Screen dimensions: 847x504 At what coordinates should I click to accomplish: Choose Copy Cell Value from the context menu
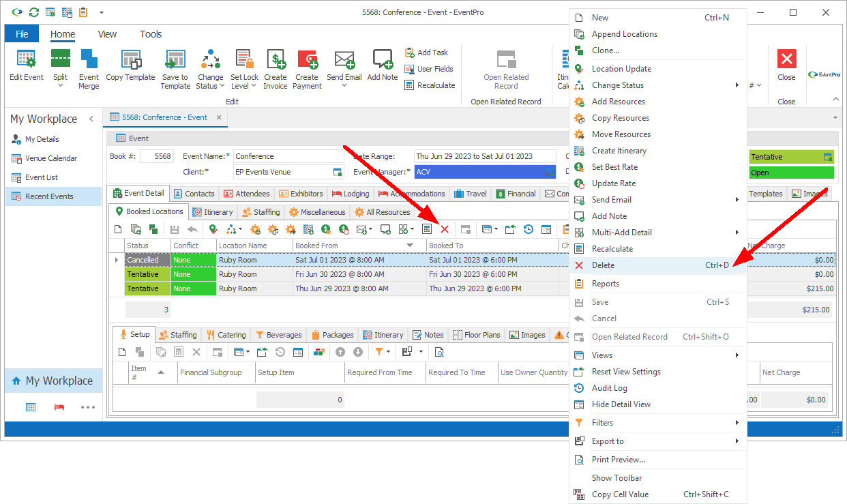(658, 494)
